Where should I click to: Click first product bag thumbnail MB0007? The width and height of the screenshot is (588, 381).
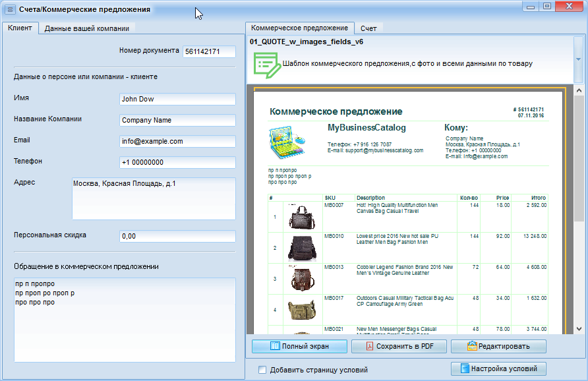[303, 216]
